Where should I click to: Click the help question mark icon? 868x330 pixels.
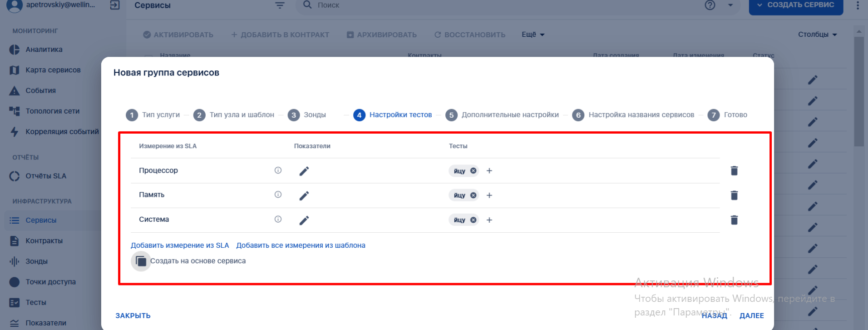[710, 5]
